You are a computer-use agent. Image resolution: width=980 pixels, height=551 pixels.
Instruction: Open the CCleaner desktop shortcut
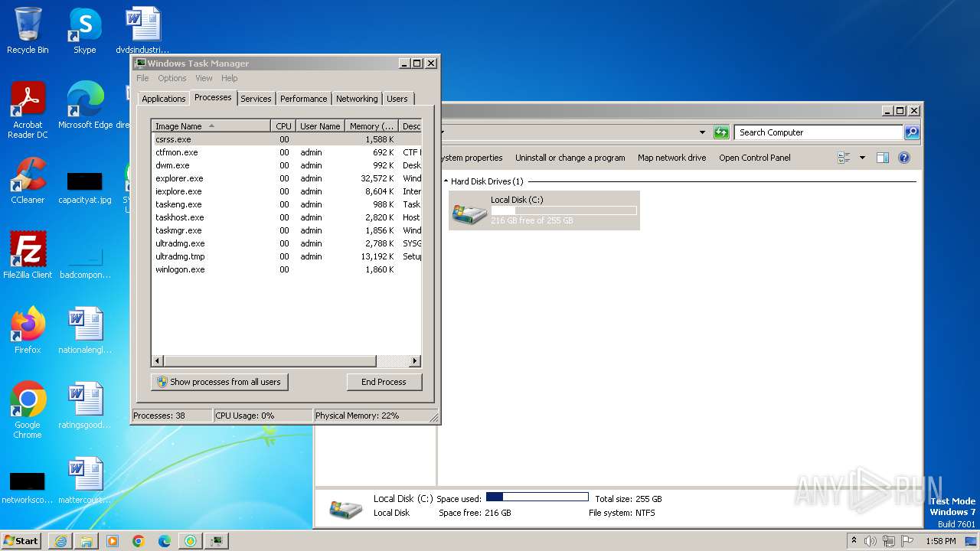(x=28, y=181)
